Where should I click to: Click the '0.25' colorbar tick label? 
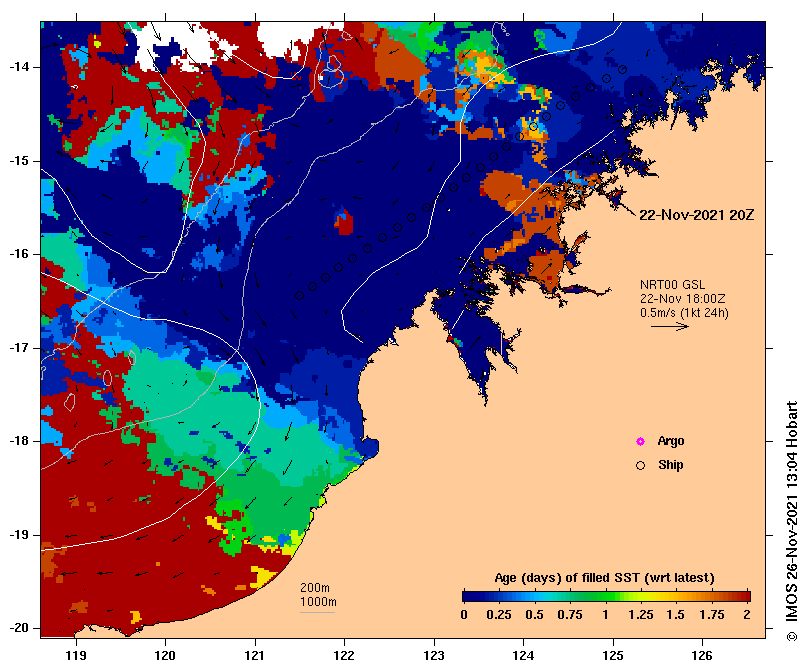point(499,615)
